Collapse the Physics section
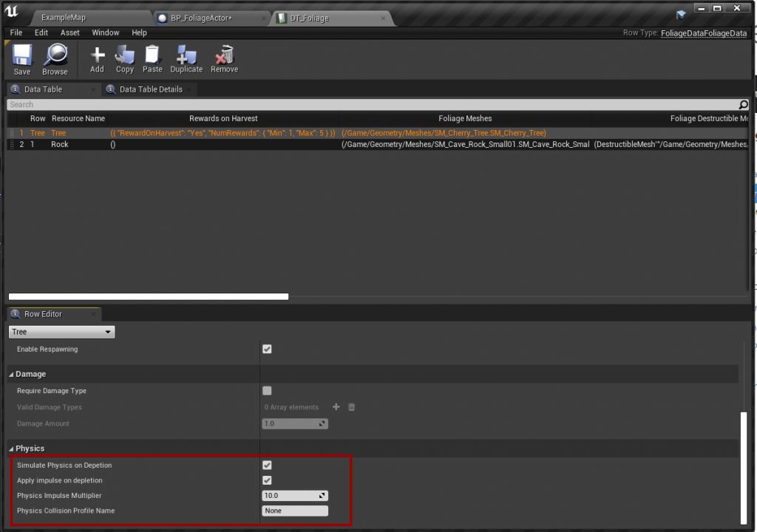Image resolution: width=757 pixels, height=532 pixels. coord(11,449)
